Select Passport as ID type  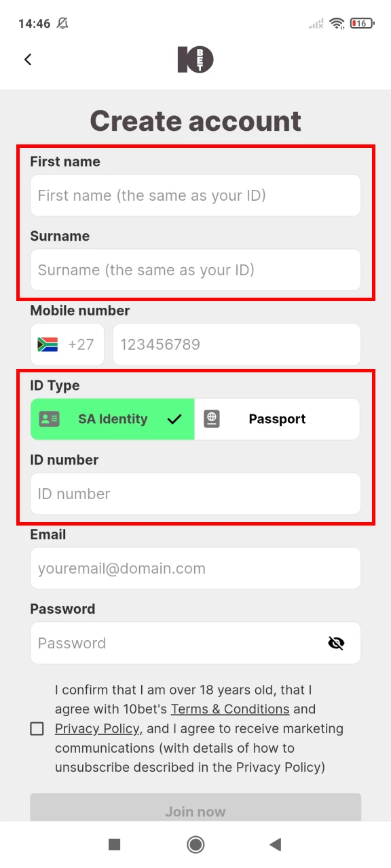click(277, 418)
